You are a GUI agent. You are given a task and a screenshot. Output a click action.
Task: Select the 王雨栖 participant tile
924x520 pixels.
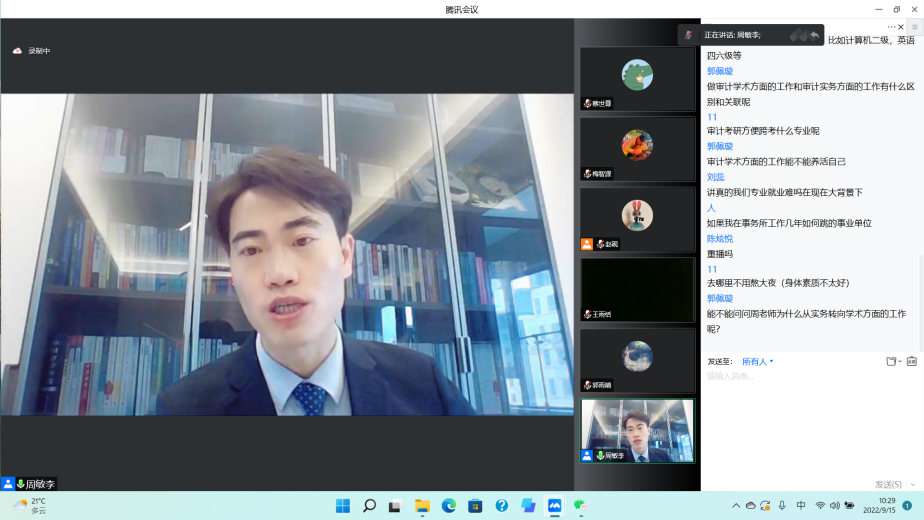637,290
